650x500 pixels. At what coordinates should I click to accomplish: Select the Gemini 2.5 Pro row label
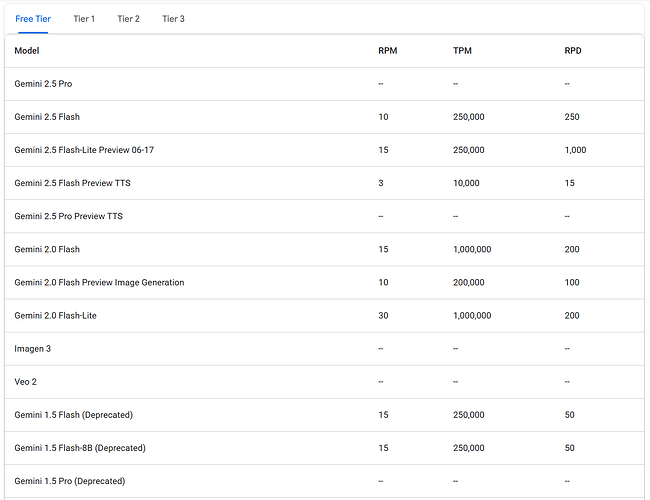(43, 84)
